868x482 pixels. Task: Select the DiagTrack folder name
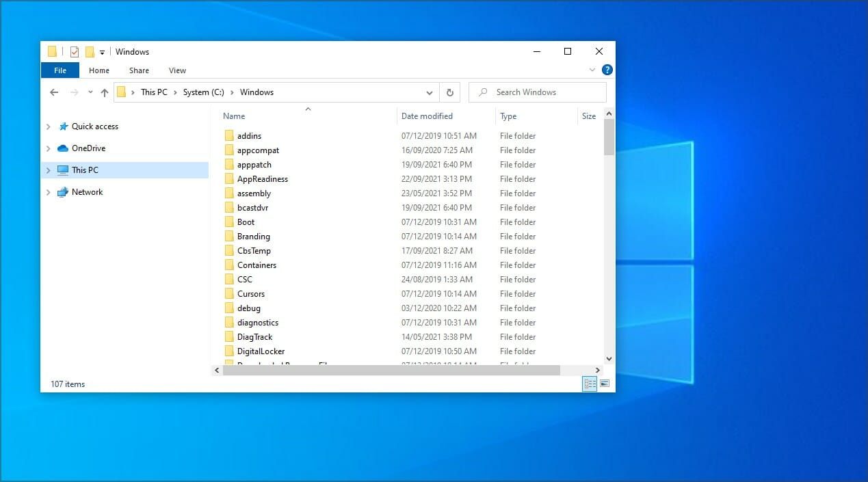(255, 337)
